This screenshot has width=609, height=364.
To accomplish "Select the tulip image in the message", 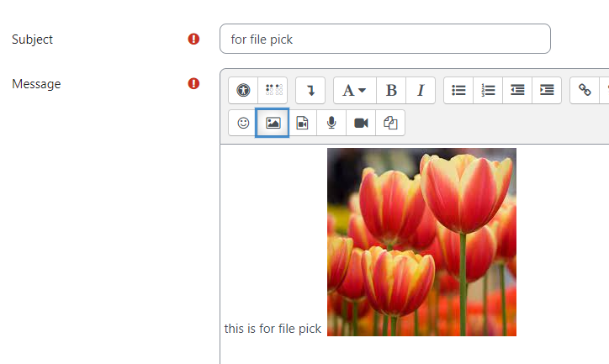I will [421, 242].
